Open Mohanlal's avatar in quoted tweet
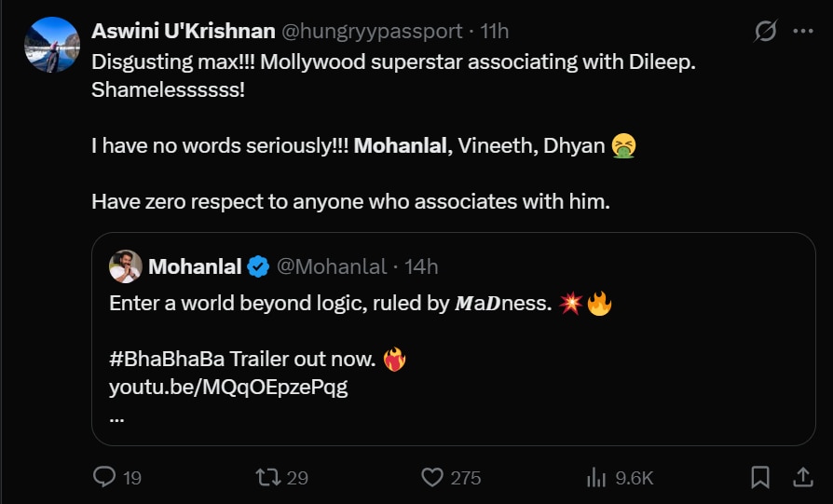Screen dimensions: 833x504 pos(126,266)
